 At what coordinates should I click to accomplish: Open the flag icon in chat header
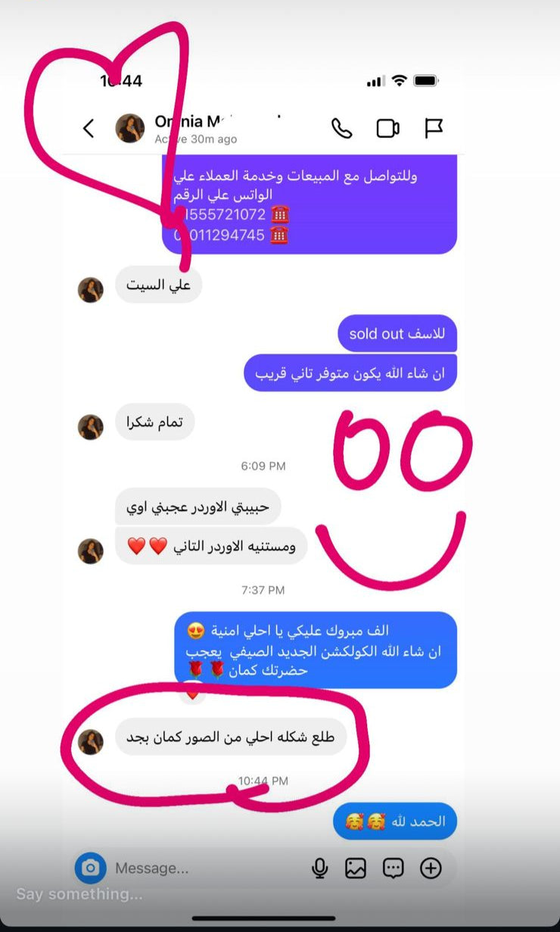(433, 129)
